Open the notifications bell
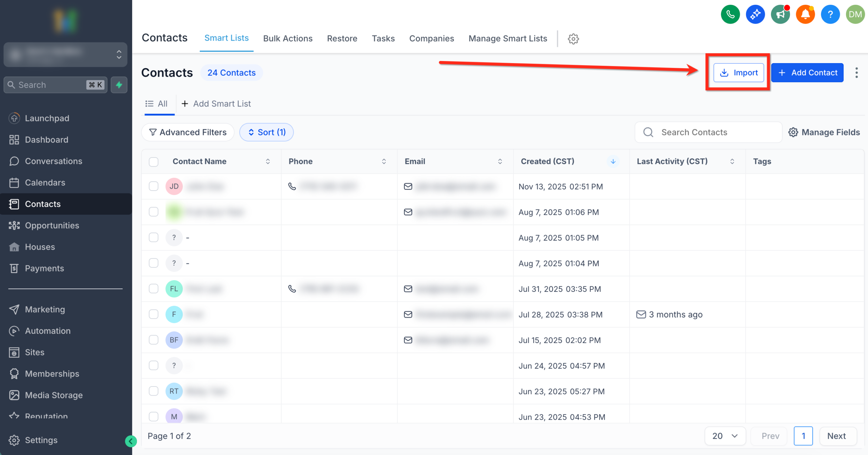868x455 pixels. (x=805, y=14)
